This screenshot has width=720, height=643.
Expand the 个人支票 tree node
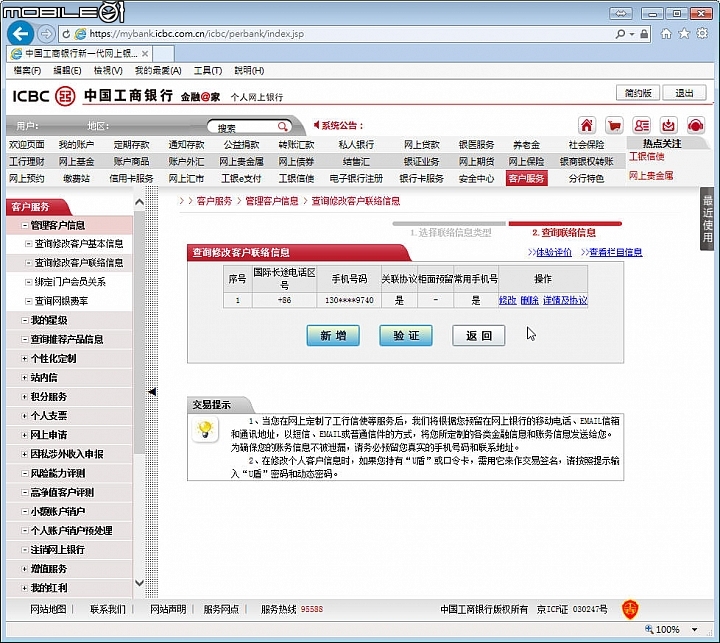pyautogui.click(x=25, y=416)
